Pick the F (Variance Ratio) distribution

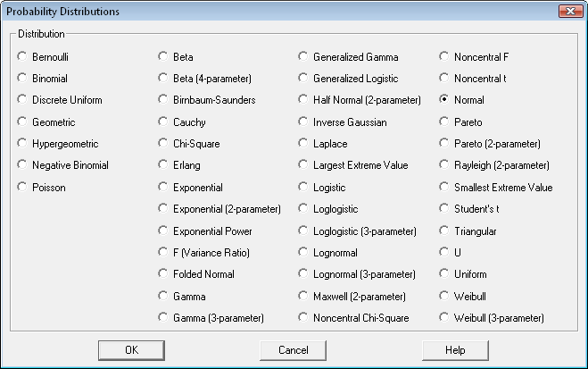pos(163,253)
